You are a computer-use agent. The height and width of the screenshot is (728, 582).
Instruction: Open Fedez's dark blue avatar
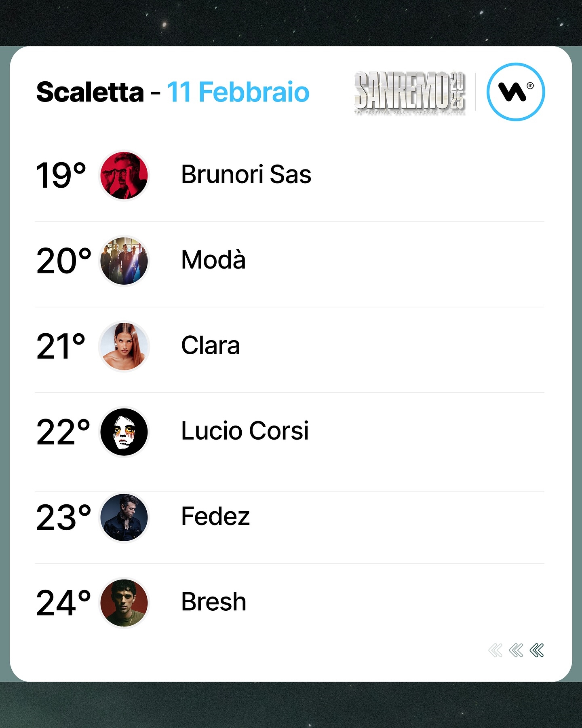click(124, 517)
